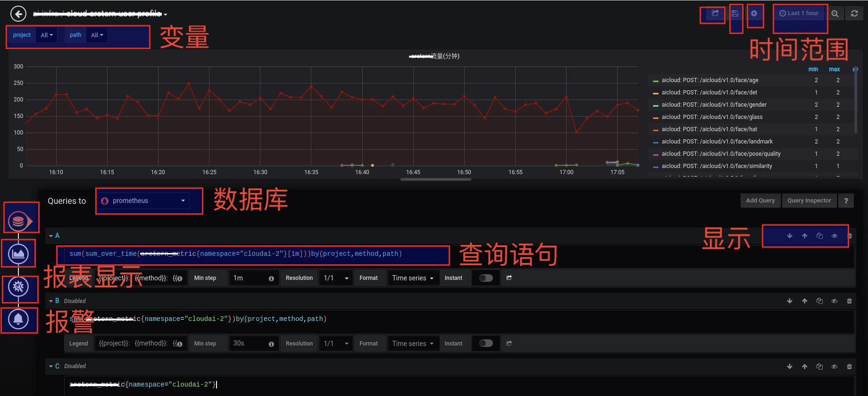
Task: Click the Add Query button
Action: click(760, 201)
